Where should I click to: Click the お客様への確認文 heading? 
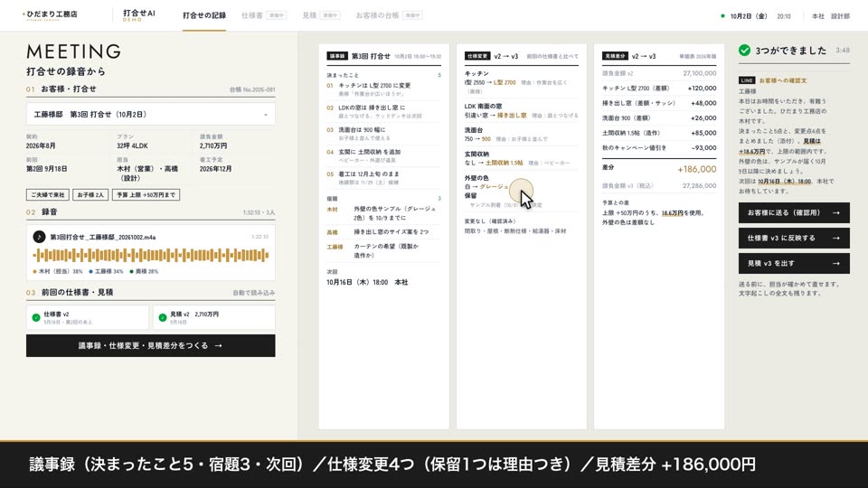(783, 80)
